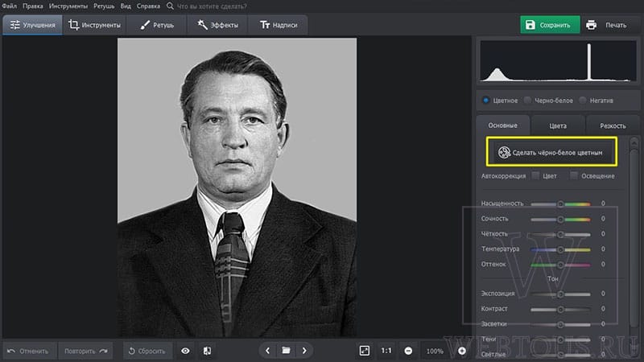Click the zoom out minus icon
This screenshot has width=644, height=362.
[408, 351]
